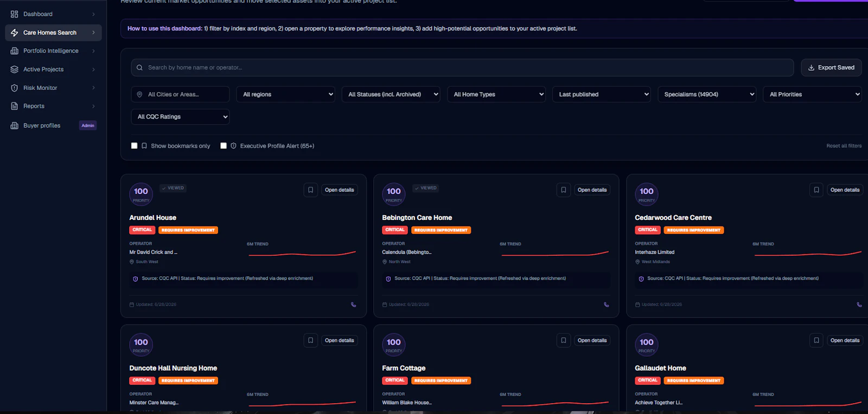868x414 pixels.
Task: Expand Dashboard chevron arrow
Action: [x=93, y=14]
